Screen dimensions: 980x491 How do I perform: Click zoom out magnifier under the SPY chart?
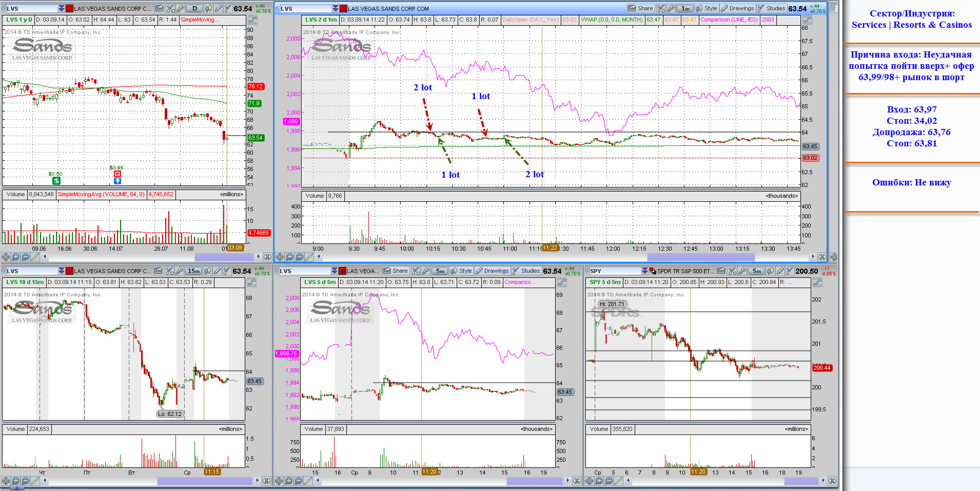pos(609,481)
